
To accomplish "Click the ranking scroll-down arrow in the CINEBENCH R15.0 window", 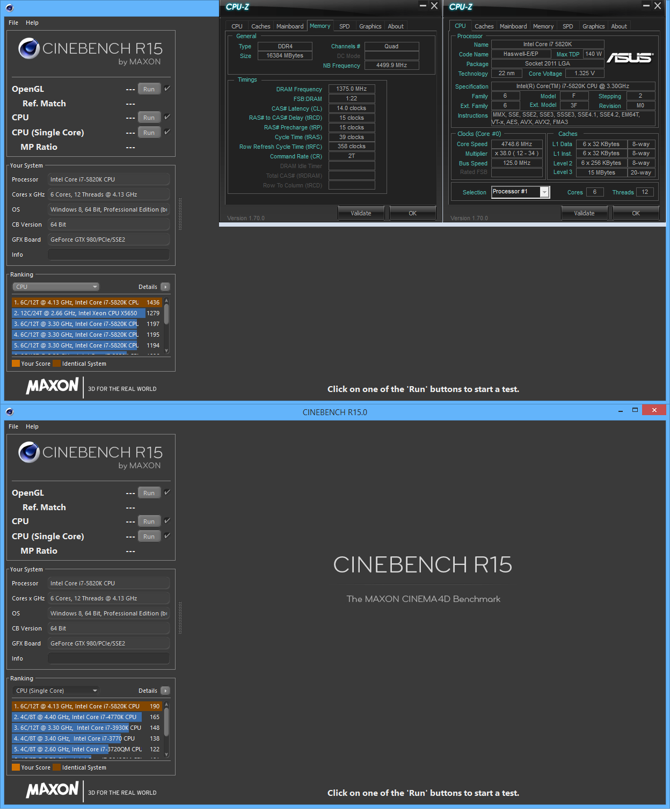I will [x=166, y=755].
